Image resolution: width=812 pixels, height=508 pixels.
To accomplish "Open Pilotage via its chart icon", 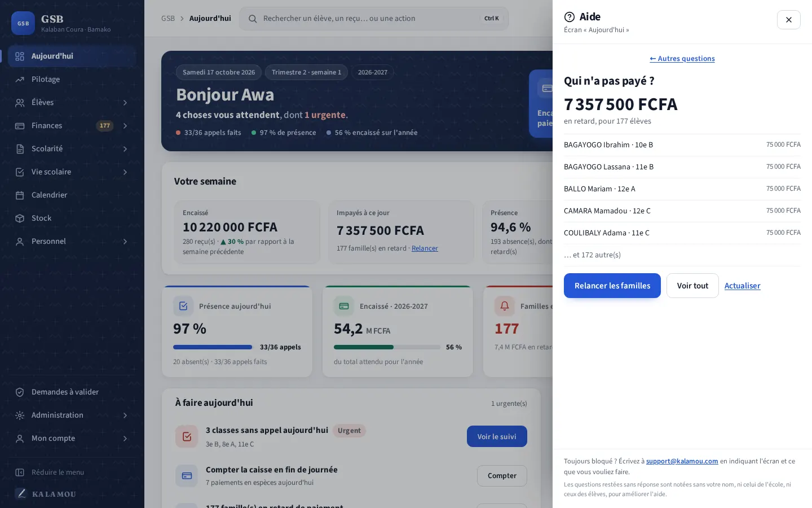I will (20, 80).
